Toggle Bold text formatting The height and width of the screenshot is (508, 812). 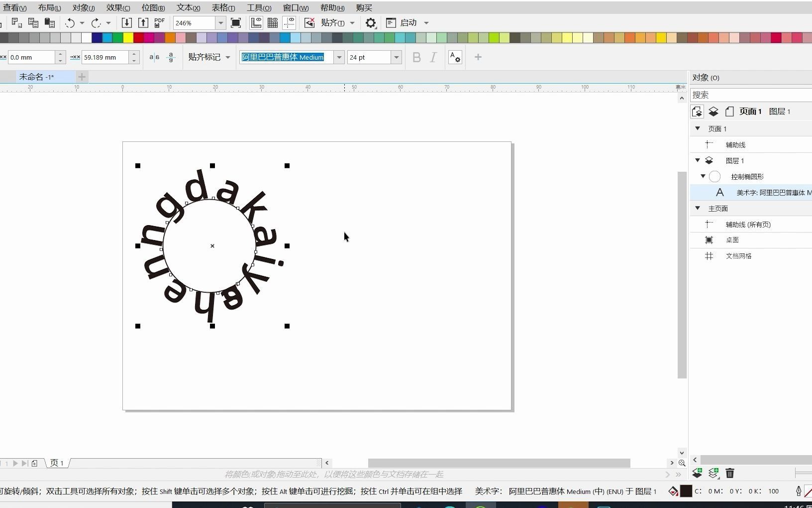pyautogui.click(x=417, y=57)
